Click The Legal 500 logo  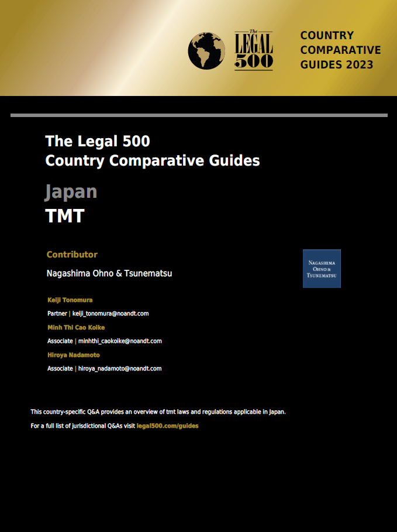253,50
